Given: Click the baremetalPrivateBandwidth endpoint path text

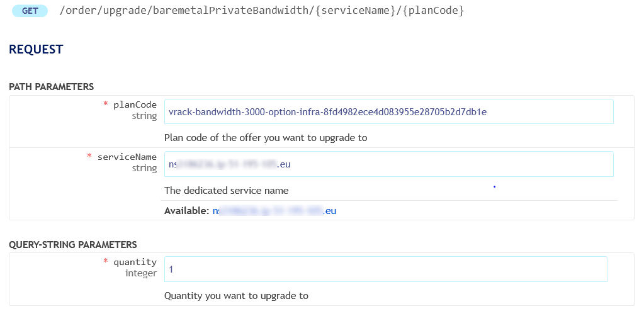Looking at the screenshot, I should pos(261,11).
